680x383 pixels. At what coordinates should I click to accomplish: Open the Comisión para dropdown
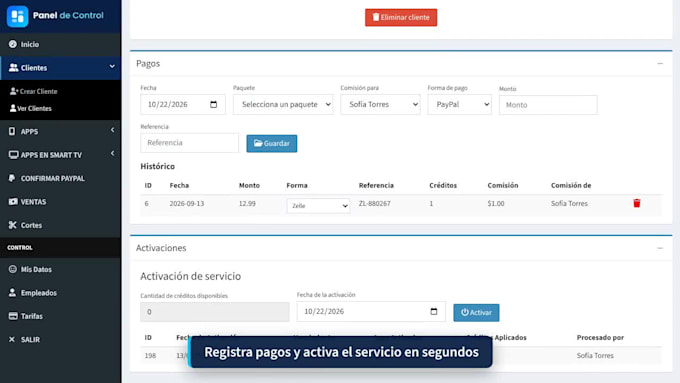point(380,105)
